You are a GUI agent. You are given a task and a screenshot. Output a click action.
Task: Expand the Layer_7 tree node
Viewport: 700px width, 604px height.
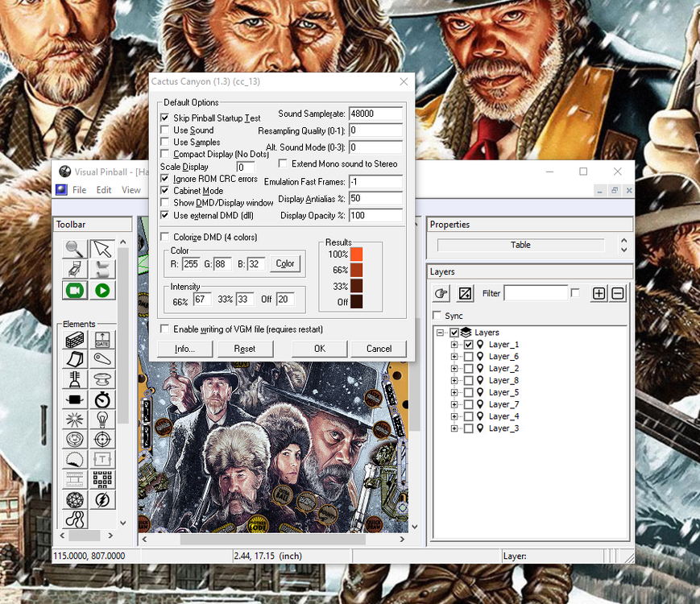click(454, 404)
